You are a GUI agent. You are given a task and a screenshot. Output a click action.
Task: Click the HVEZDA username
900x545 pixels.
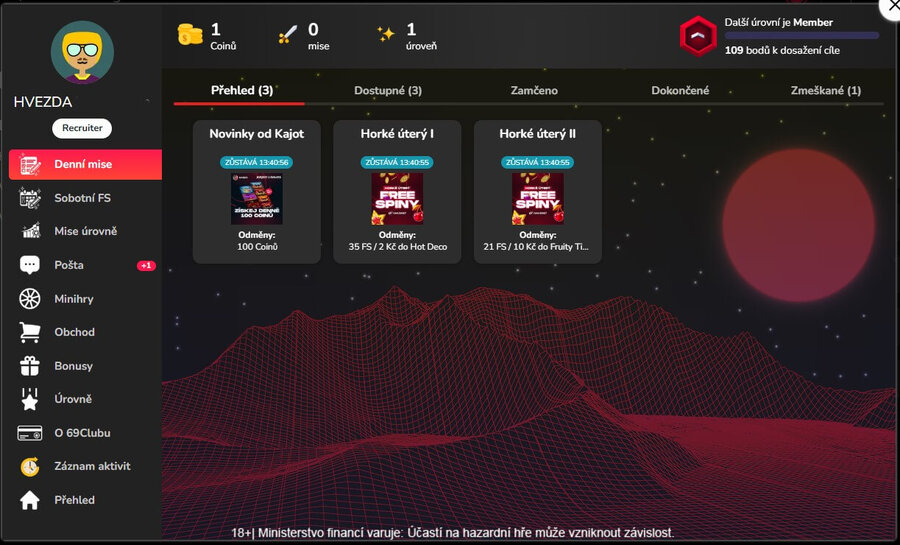pos(43,102)
